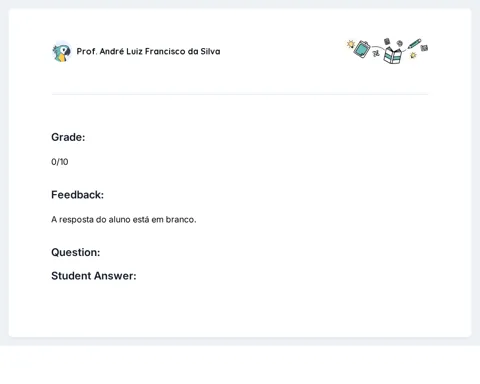Image resolution: width=480 pixels, height=384 pixels.
Task: Click the large yellow lightbulb beside notepad
Action: tap(350, 44)
